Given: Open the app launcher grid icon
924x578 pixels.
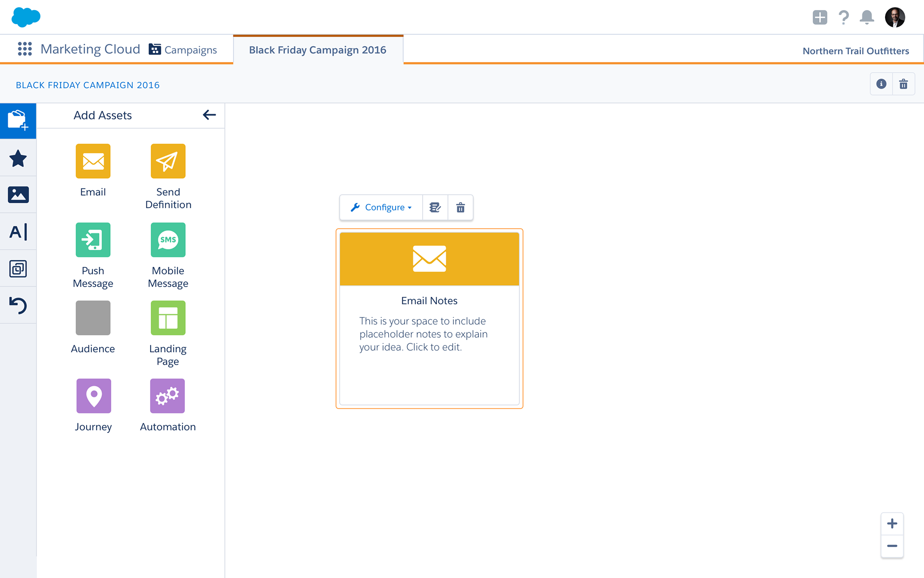Looking at the screenshot, I should click(x=25, y=49).
